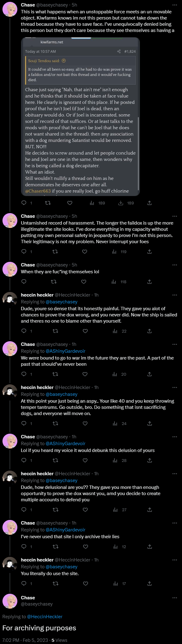182x644 pixels.
Task: Reply to the first Chase tweet
Action: pyautogui.click(x=24, y=203)
